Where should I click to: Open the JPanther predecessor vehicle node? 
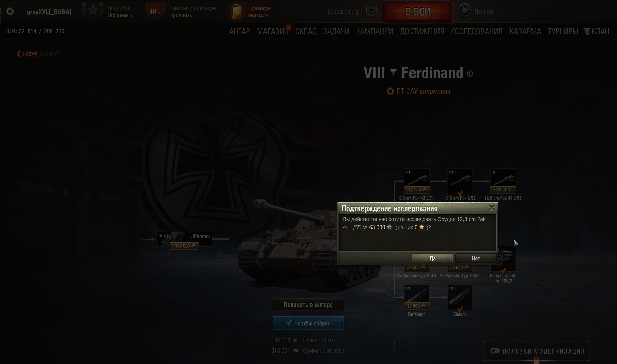click(184, 239)
